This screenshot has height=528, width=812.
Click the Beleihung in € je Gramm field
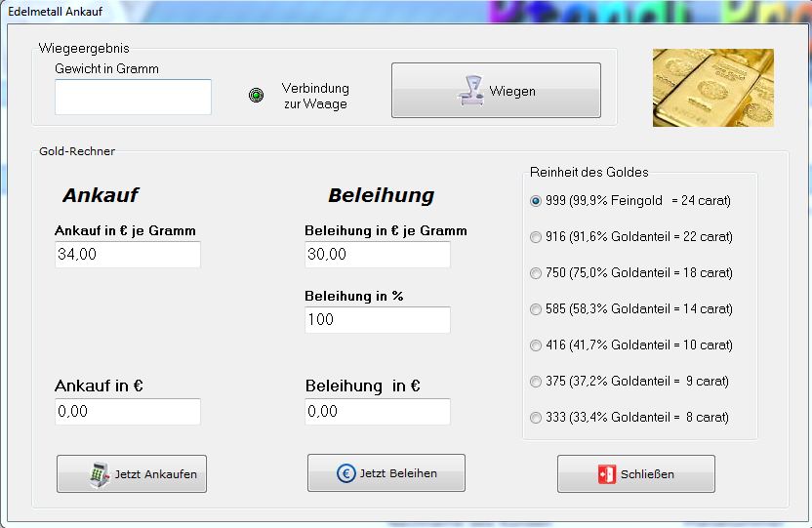coord(378,255)
